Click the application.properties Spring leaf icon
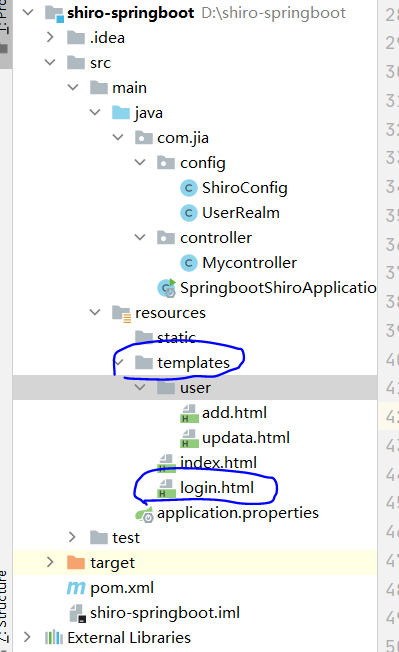This screenshot has width=399, height=652. [144, 514]
